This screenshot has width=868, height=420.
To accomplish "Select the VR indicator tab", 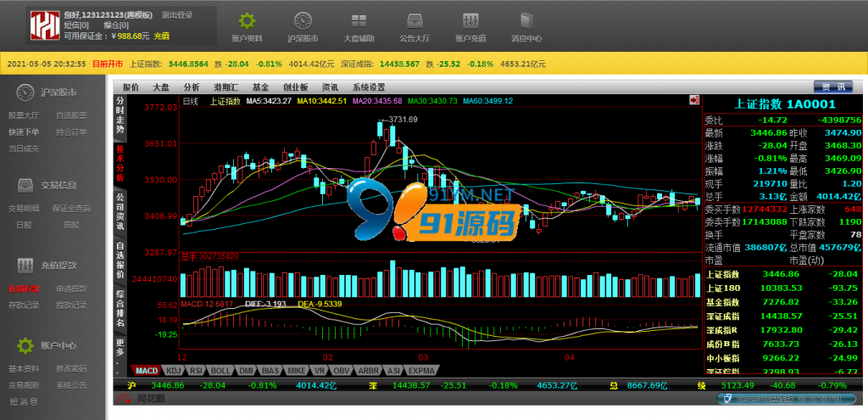I will pyautogui.click(x=320, y=370).
